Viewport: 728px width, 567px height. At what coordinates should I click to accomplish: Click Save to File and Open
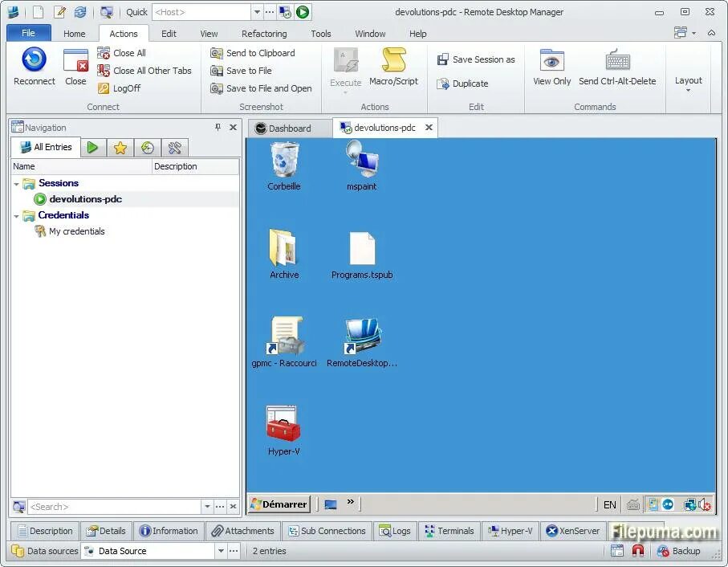point(261,88)
